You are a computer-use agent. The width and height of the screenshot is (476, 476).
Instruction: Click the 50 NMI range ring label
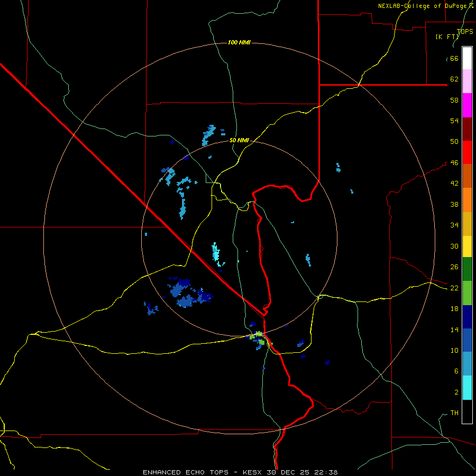click(x=239, y=140)
